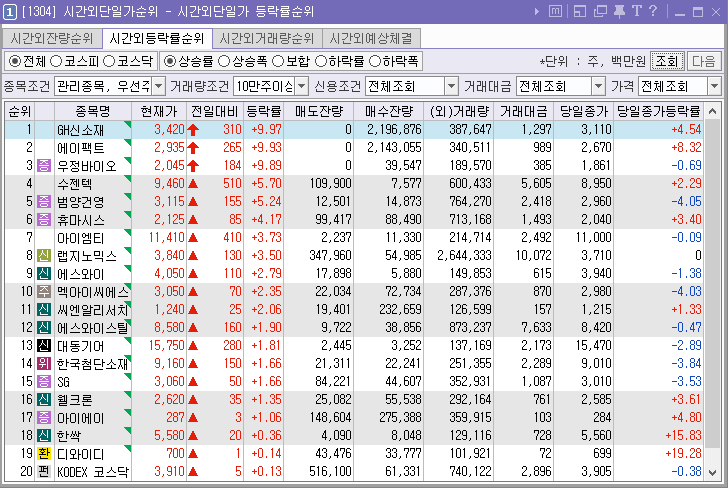Click the black 신 badge next to 대동기어
This screenshot has width=728, height=488.
point(44,345)
